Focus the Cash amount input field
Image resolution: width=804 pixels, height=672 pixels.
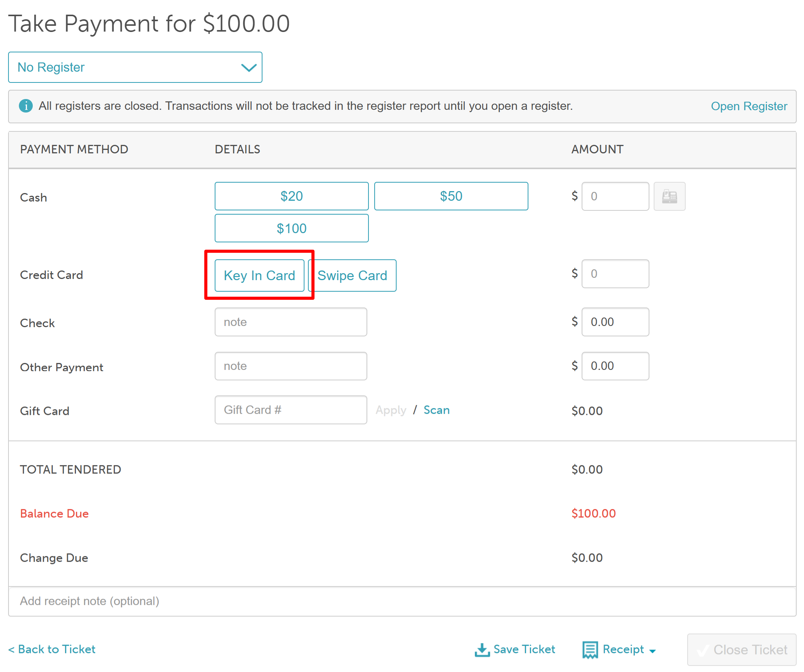coord(615,197)
